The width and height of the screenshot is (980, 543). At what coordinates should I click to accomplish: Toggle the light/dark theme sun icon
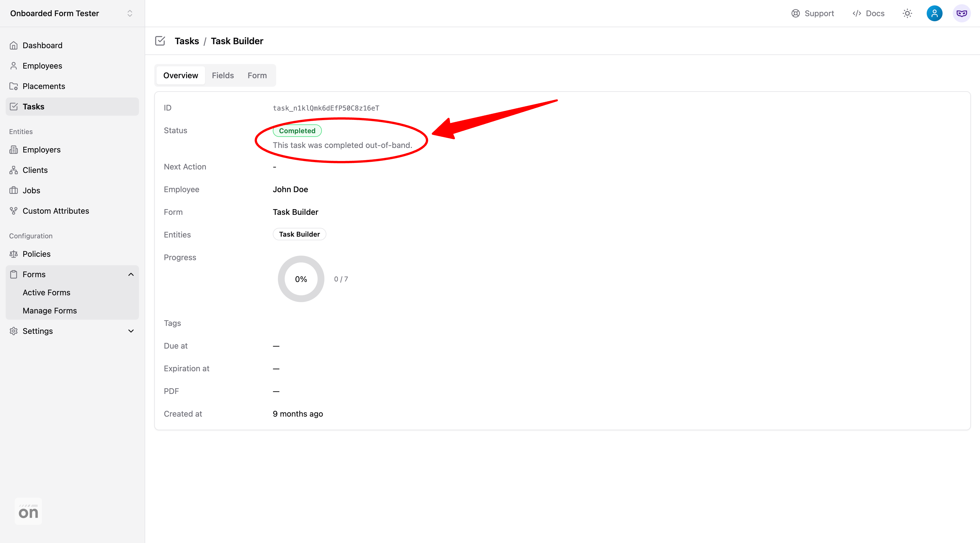[x=907, y=13]
